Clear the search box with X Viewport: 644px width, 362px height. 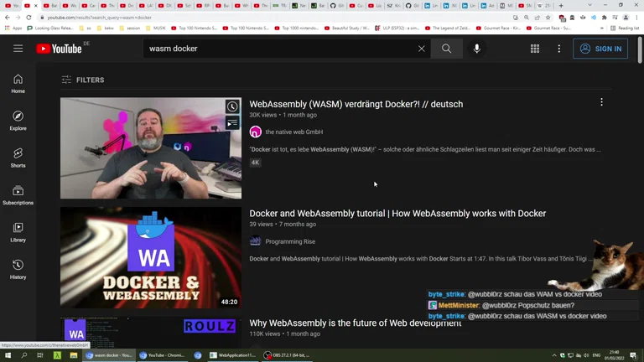click(422, 49)
